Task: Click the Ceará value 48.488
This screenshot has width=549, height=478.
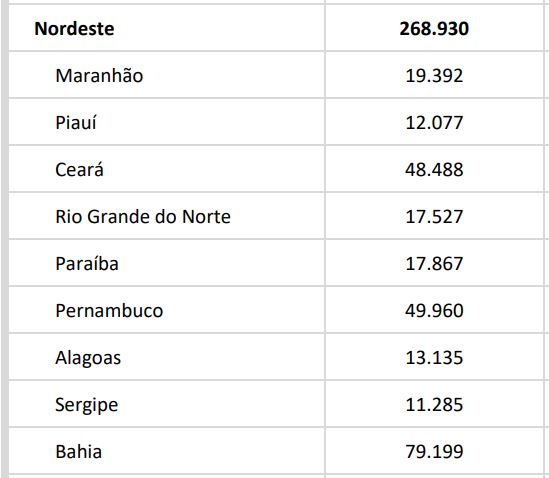Action: (434, 169)
